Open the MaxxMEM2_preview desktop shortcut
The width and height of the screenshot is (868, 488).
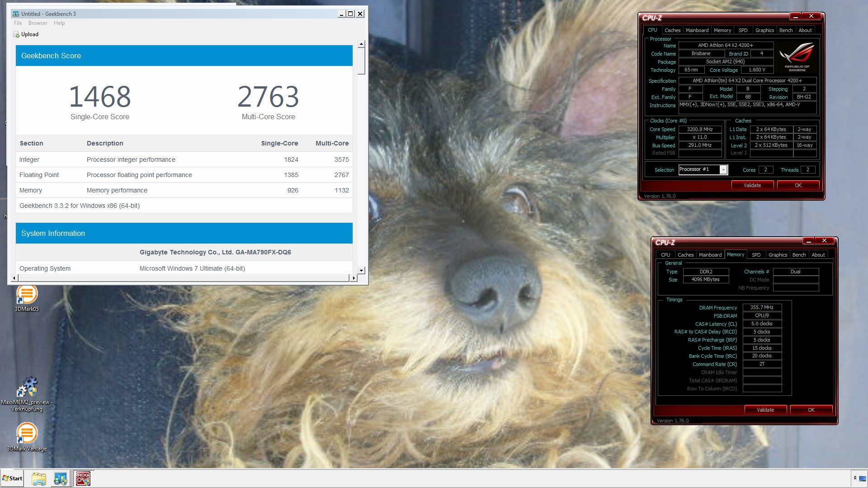click(27, 394)
